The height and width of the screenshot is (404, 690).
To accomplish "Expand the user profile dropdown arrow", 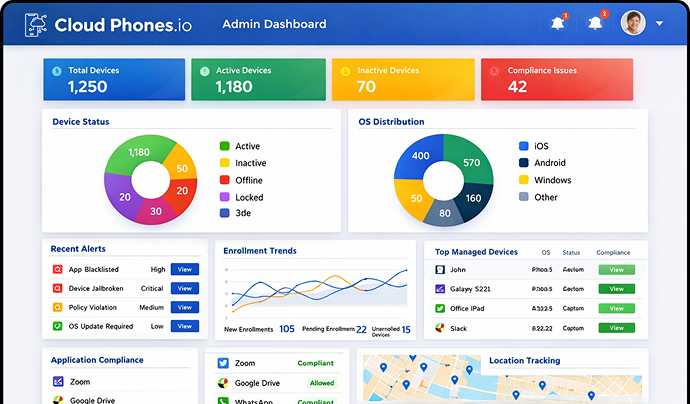I will (659, 23).
